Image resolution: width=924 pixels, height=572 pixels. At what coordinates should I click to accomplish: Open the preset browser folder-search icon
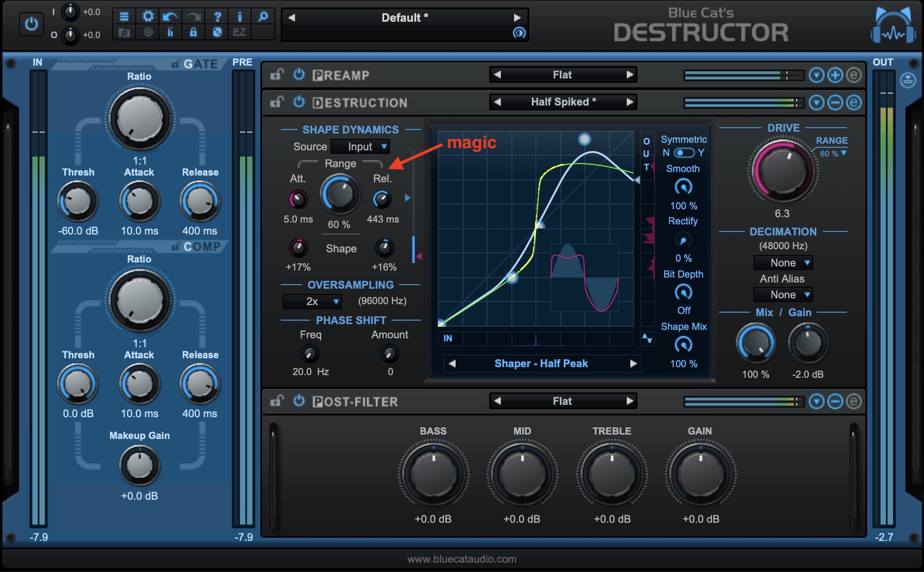(124, 32)
